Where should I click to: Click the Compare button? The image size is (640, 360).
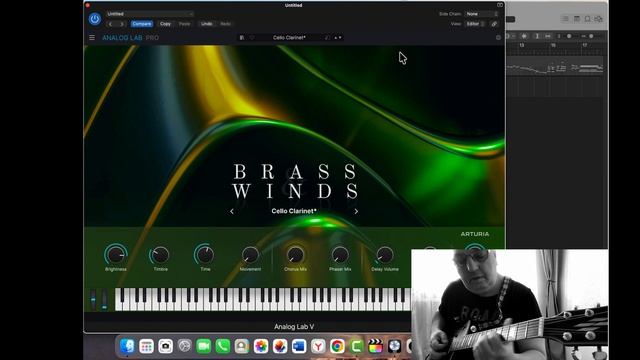(142, 24)
